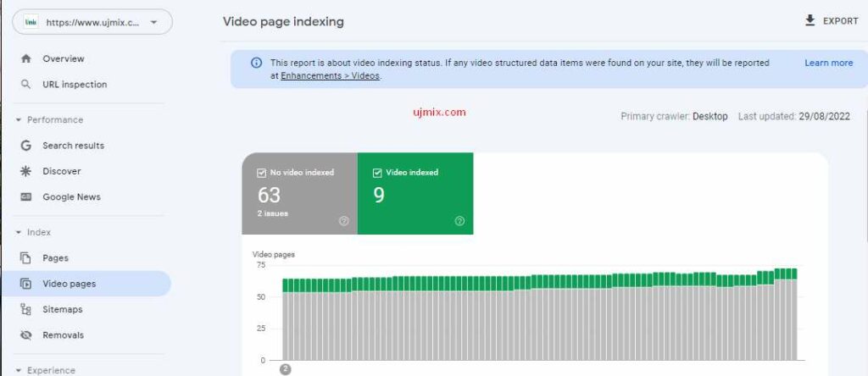Click help icon on No video indexed card
This screenshot has height=376, width=868.
tap(344, 221)
